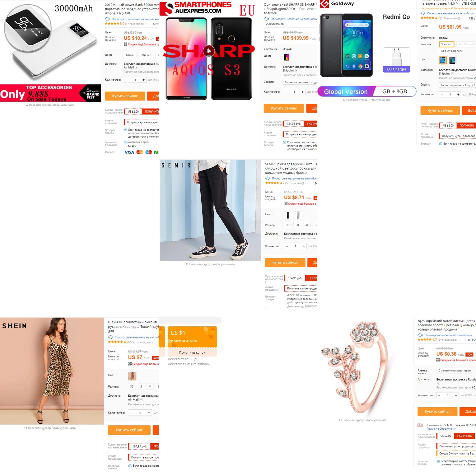Click the magnifier icon under the SEMIR pants photo
The height and width of the screenshot is (476, 476).
(x=187, y=264)
